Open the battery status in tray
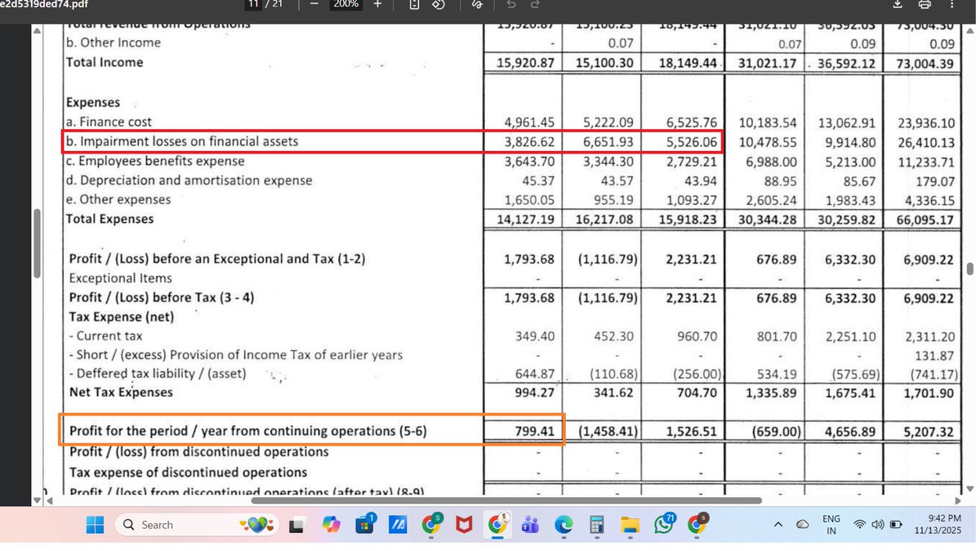The image size is (980, 551). point(896,524)
